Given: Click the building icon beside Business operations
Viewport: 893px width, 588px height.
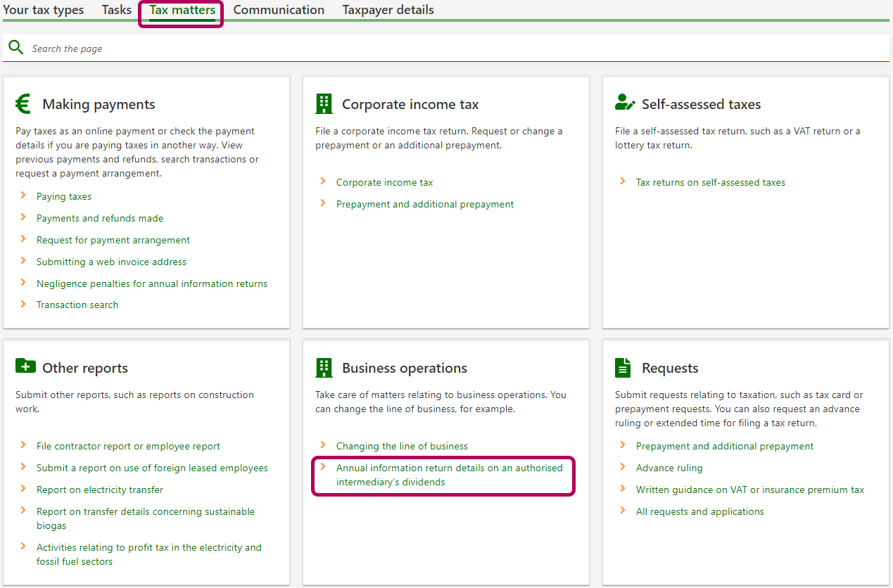Looking at the screenshot, I should coord(324,367).
